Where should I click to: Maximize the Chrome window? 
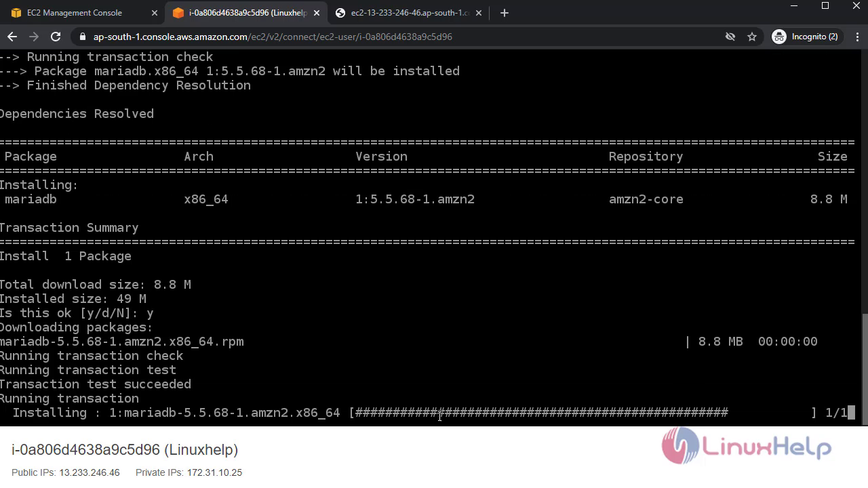click(825, 6)
